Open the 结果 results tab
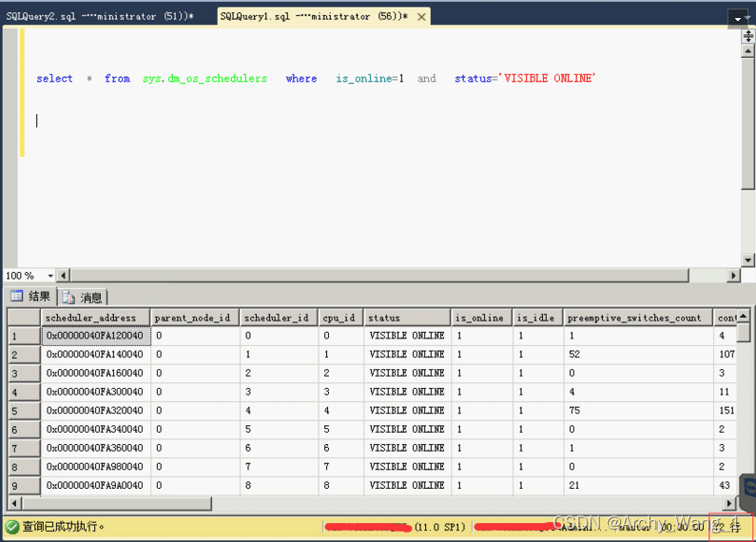This screenshot has width=756, height=542. click(30, 297)
